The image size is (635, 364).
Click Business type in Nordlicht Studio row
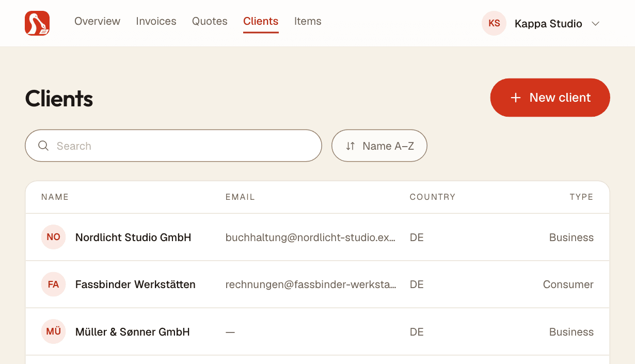click(x=571, y=238)
